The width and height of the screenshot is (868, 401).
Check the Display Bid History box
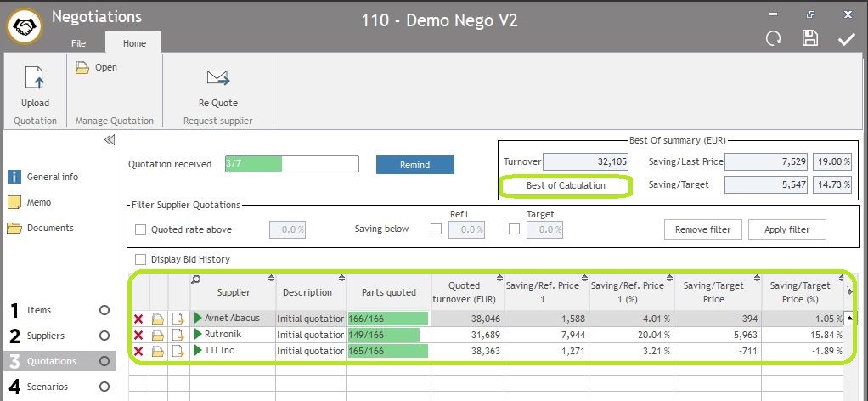(141, 259)
